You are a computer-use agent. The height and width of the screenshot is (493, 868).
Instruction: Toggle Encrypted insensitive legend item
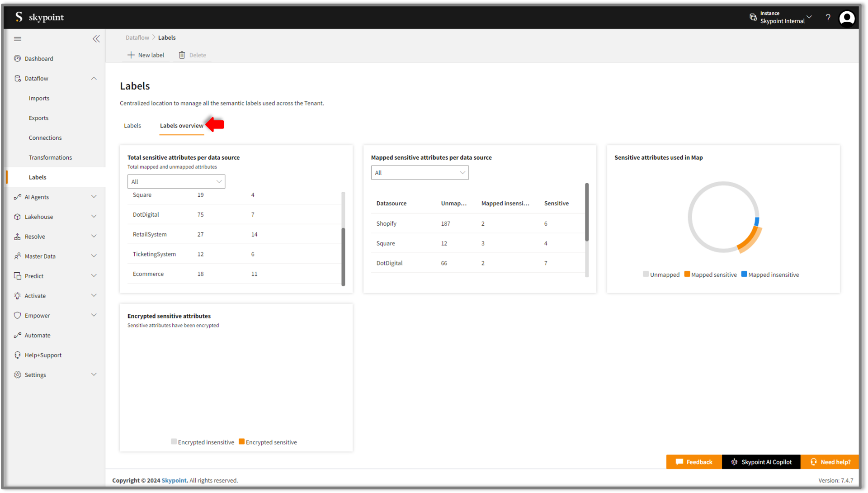coord(203,442)
